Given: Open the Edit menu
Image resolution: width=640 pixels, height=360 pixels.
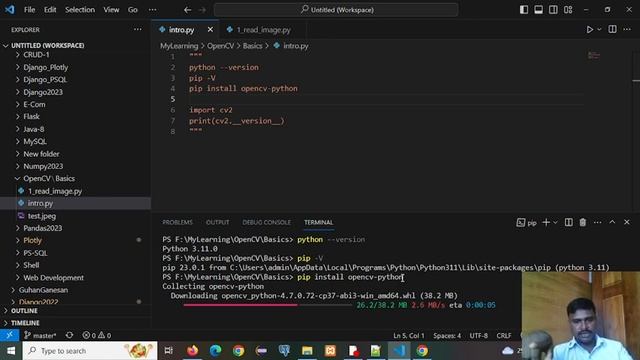Looking at the screenshot, I should (50, 10).
